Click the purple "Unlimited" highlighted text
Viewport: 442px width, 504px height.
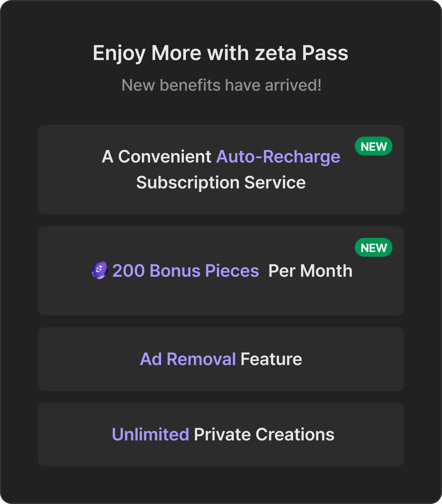coord(150,435)
